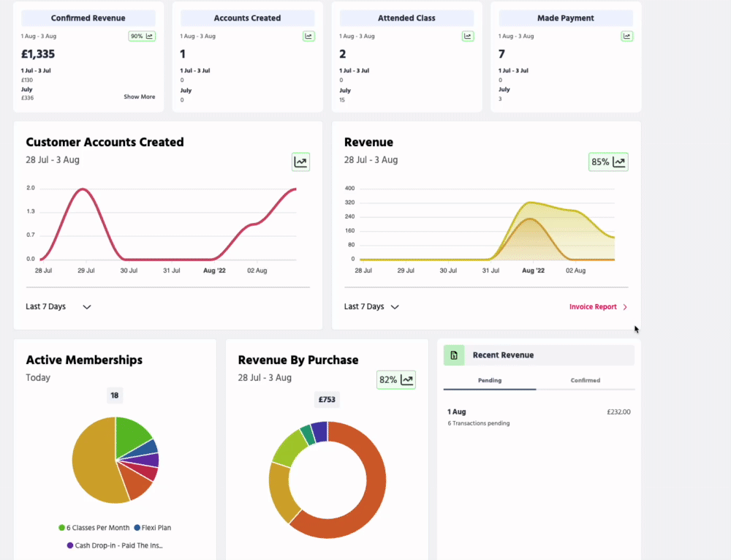This screenshot has width=731, height=560.
Task: Toggle the 6 Classes Per Month legend item
Action: point(94,527)
